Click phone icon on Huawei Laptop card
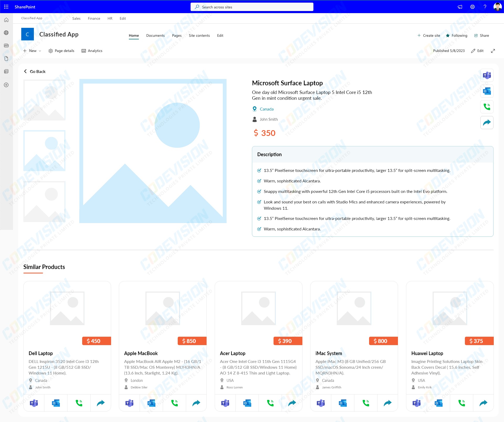 [461, 403]
